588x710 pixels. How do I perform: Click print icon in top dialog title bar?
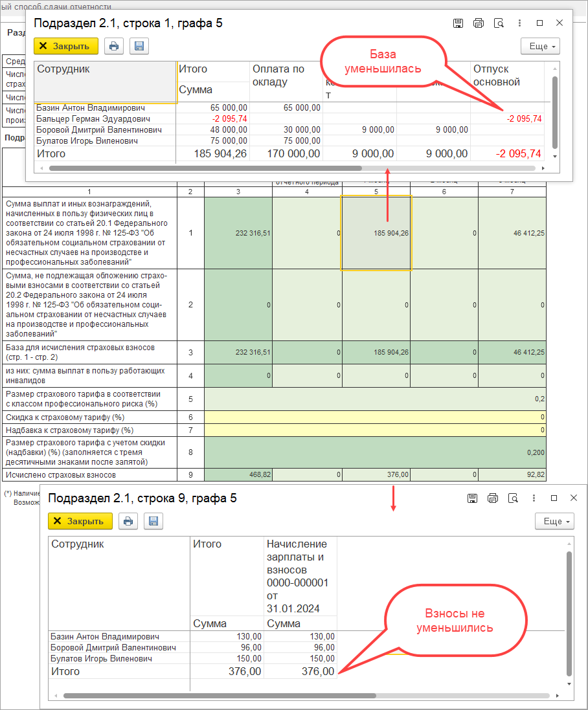coord(479,23)
